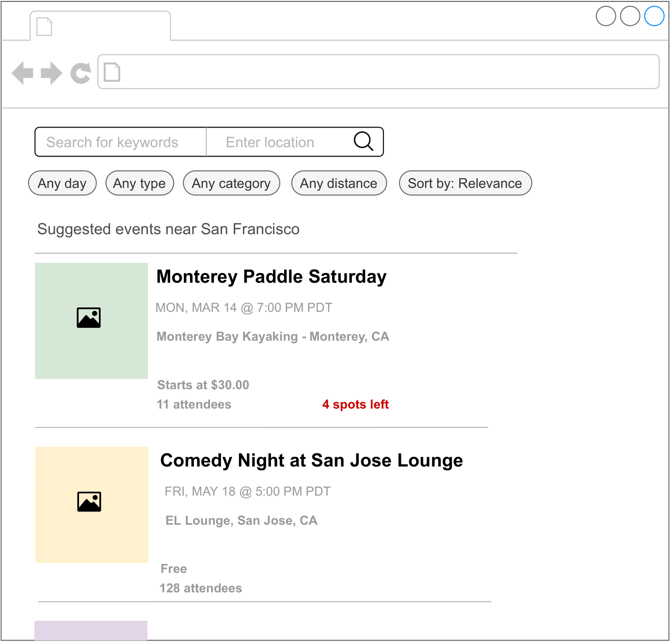671x644 pixels.
Task: Click EL Lounge, San Jose, CA venue
Action: pos(241,521)
